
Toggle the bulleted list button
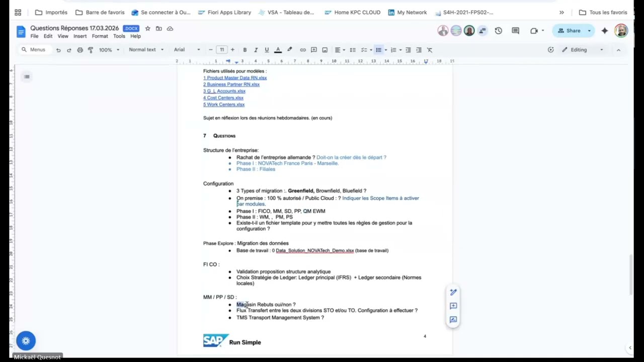point(378,50)
